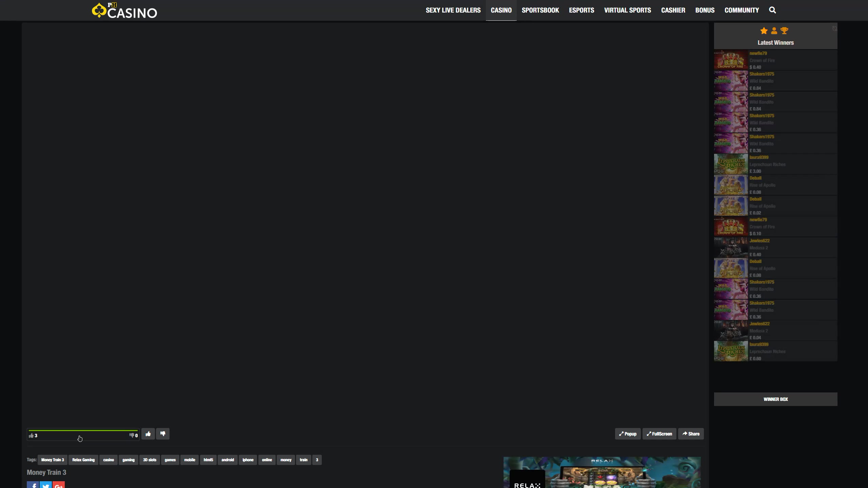Image resolution: width=868 pixels, height=488 pixels.
Task: Click the Share button
Action: coord(691,434)
